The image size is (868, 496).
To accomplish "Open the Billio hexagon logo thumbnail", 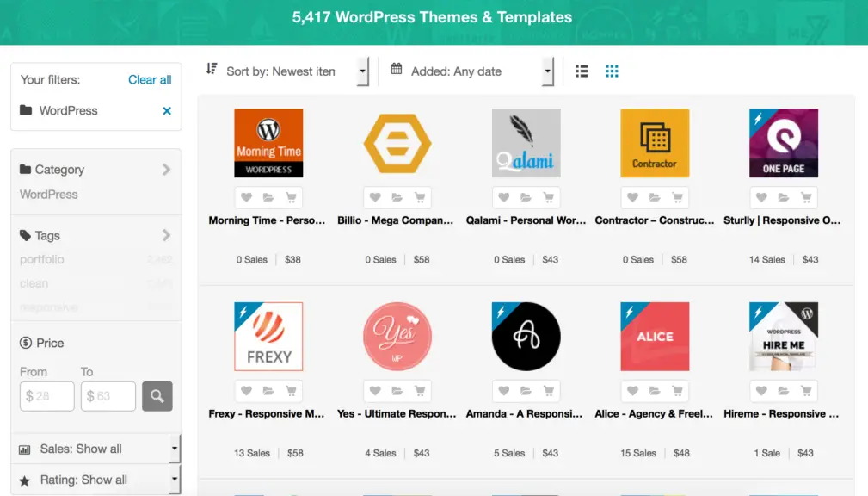I will tap(397, 143).
